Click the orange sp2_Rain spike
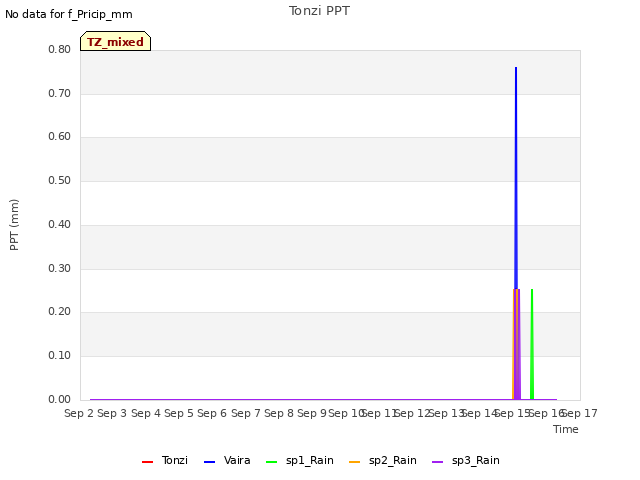 tap(514, 344)
